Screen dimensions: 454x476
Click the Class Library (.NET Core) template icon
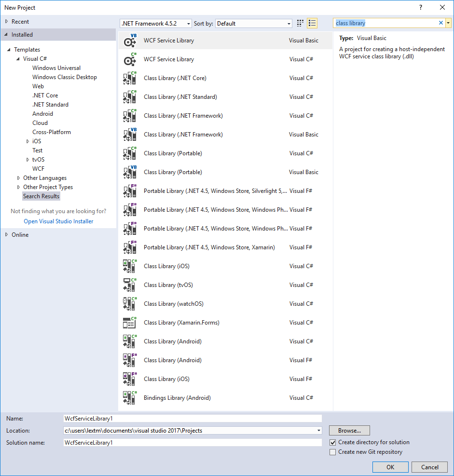129,78
